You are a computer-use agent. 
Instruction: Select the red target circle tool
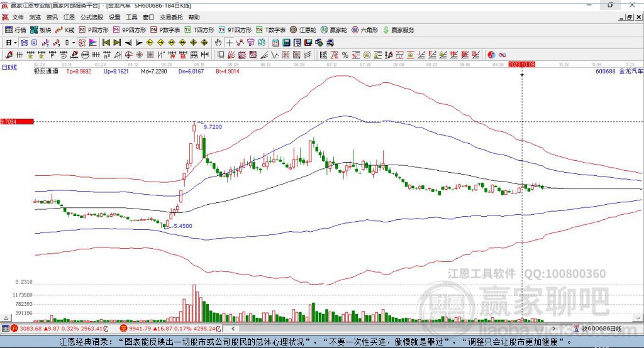coord(128,55)
